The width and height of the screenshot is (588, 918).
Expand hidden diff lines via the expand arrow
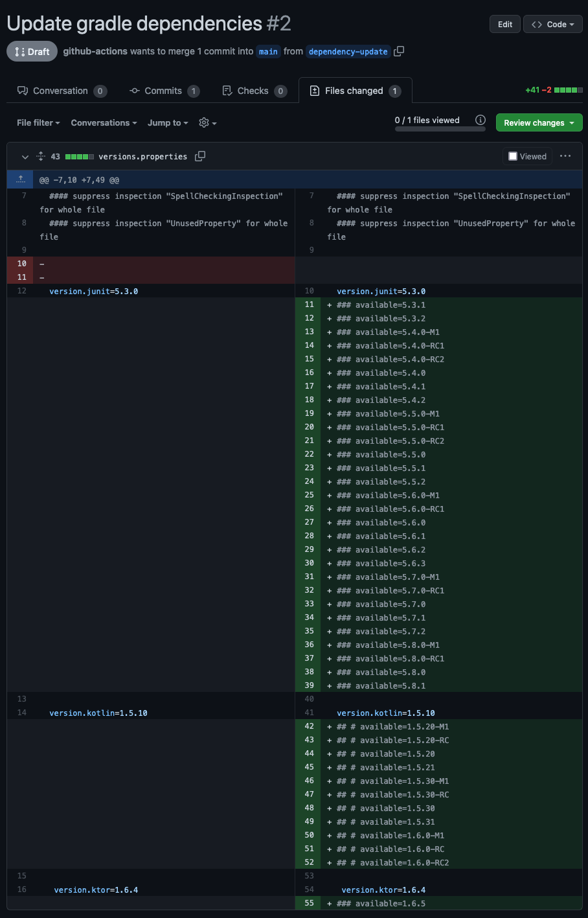[x=19, y=179]
